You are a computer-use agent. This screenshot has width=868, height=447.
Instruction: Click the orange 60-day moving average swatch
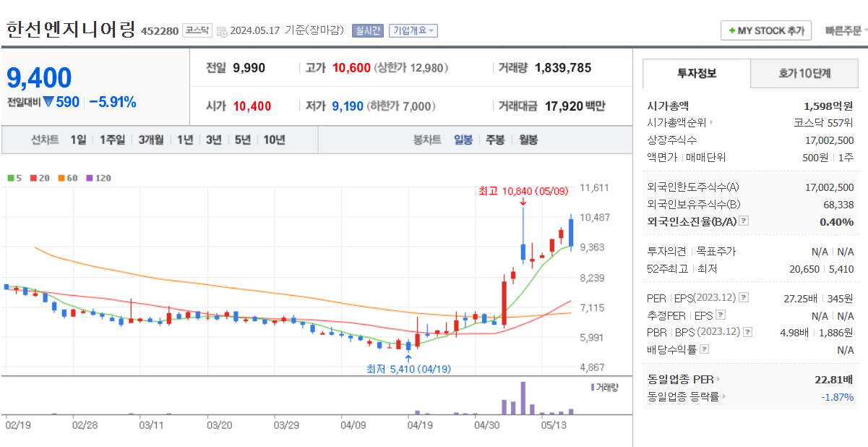[61, 178]
